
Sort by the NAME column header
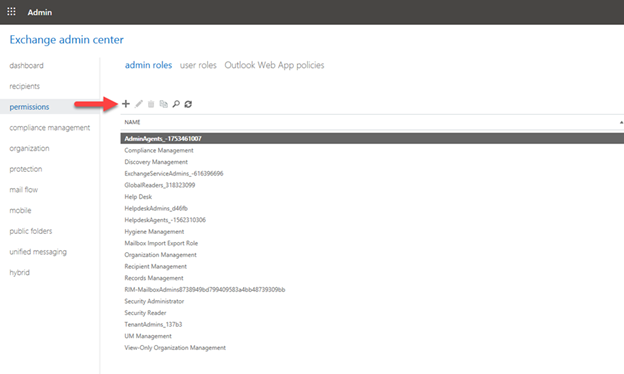pos(132,122)
